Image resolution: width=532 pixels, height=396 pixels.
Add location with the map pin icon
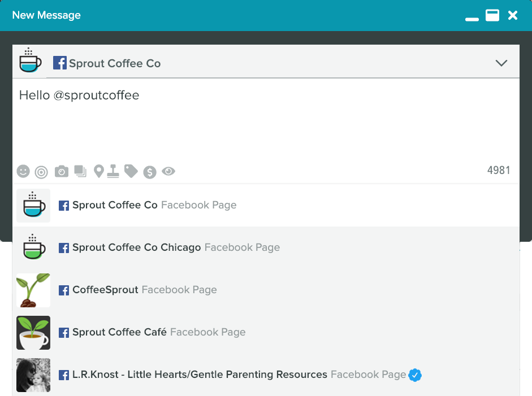coord(99,171)
